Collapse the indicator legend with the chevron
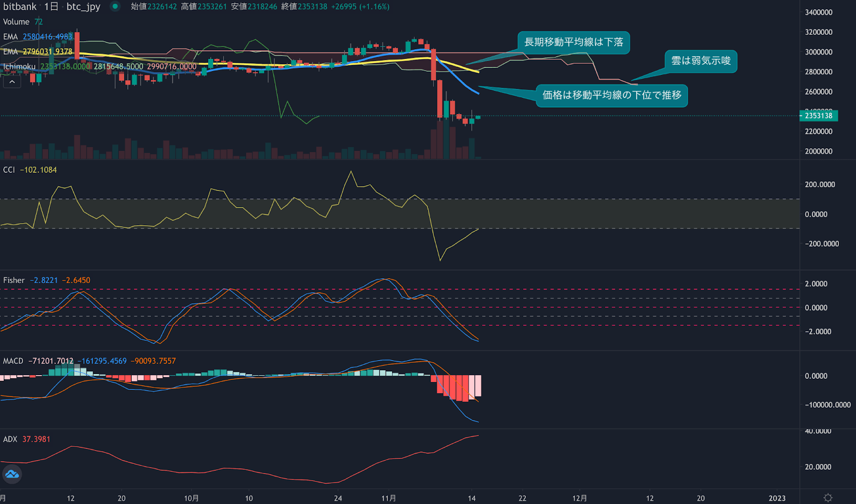The height and width of the screenshot is (504, 856). [x=12, y=82]
